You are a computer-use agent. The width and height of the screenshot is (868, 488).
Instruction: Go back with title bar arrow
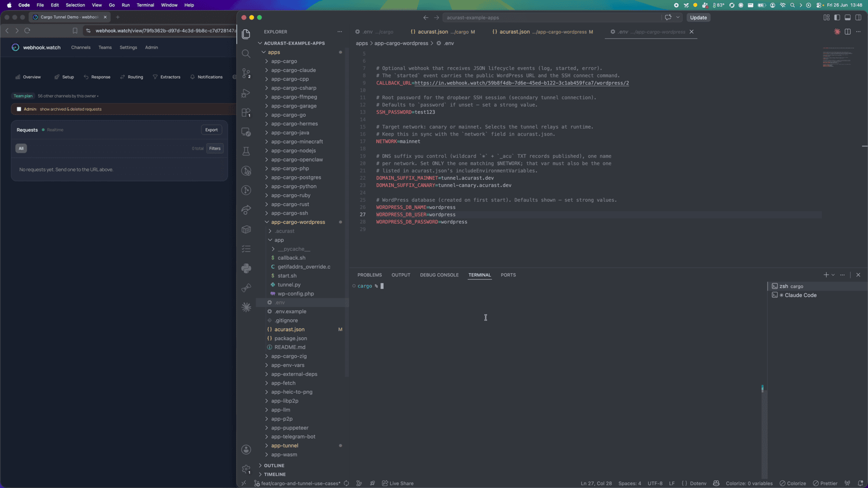coord(425,17)
